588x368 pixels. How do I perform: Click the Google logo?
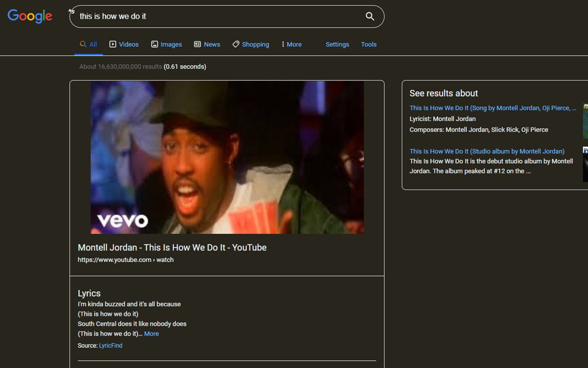point(30,16)
